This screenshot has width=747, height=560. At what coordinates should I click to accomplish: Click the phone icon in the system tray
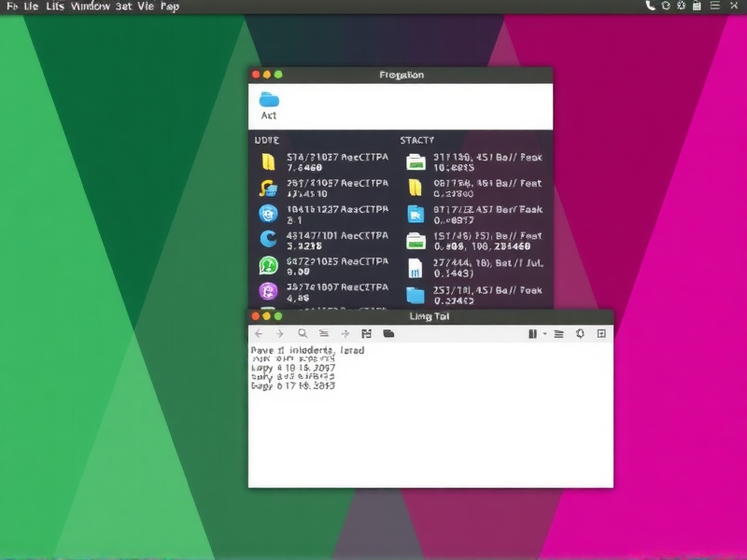[x=652, y=7]
